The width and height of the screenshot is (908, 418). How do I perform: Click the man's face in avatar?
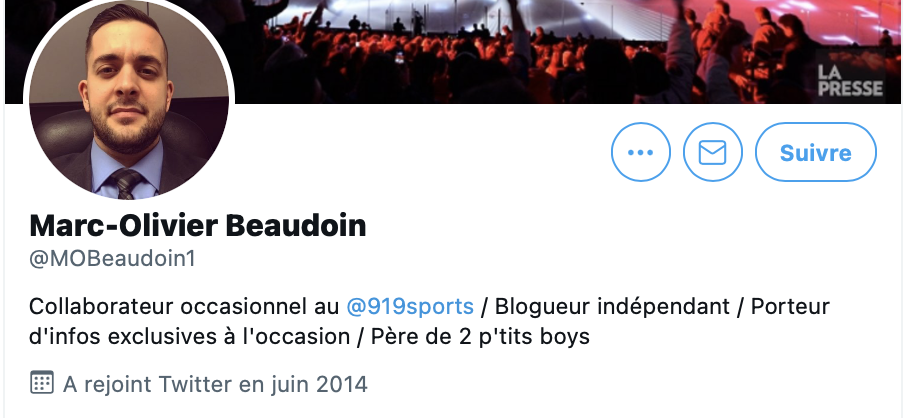click(126, 87)
